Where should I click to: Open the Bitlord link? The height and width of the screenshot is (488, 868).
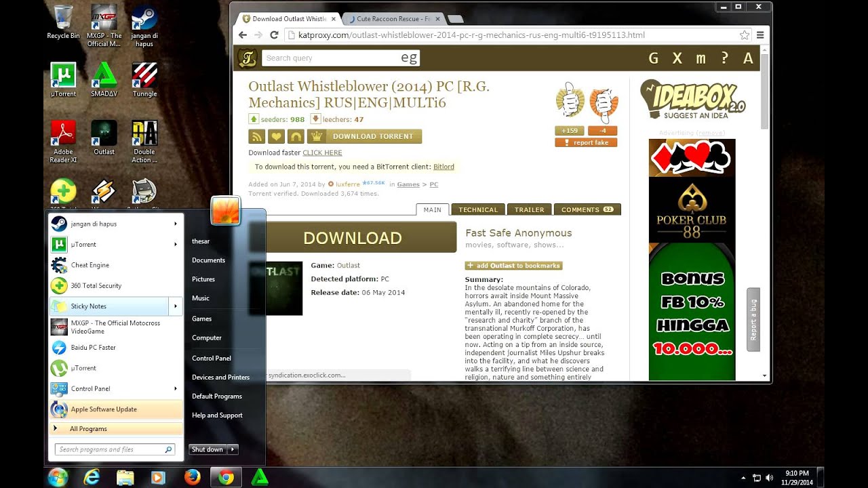pyautogui.click(x=443, y=167)
